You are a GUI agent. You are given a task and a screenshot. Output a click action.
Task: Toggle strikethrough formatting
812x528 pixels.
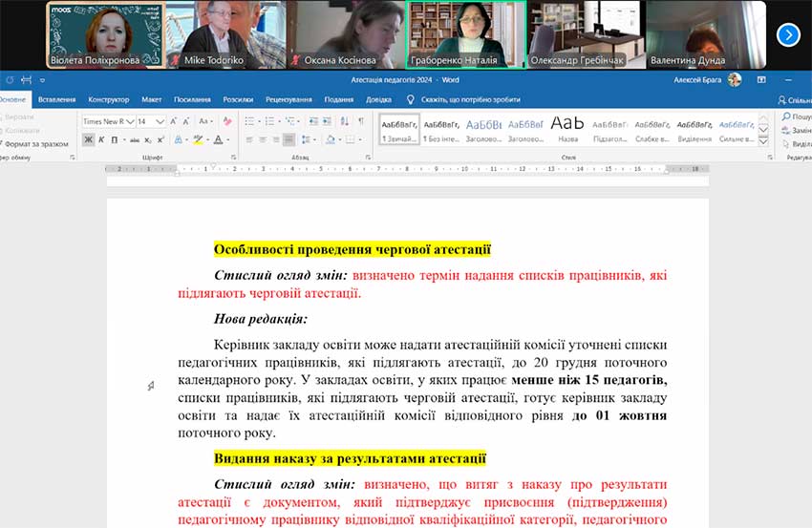[135, 139]
